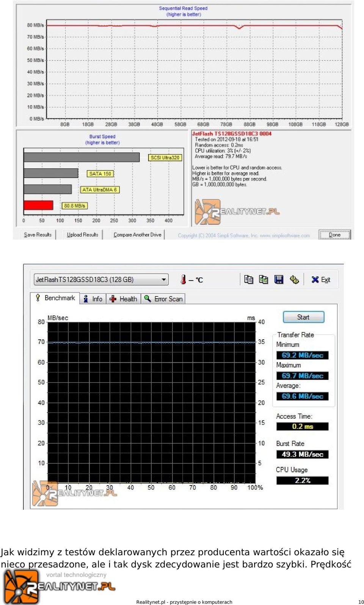This screenshot has height=605, width=364.
Task: Click the SATA 150 label
Action: [100, 173]
